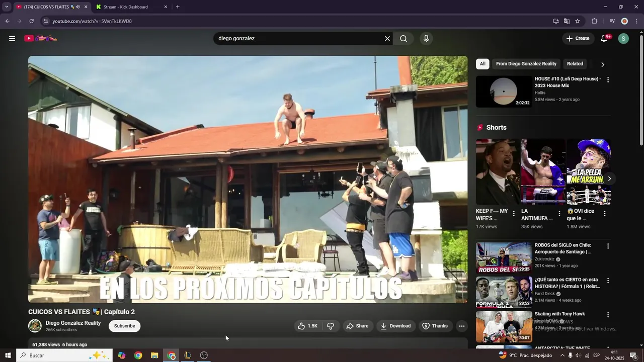Open Windows notification center icon

[x=633, y=355]
